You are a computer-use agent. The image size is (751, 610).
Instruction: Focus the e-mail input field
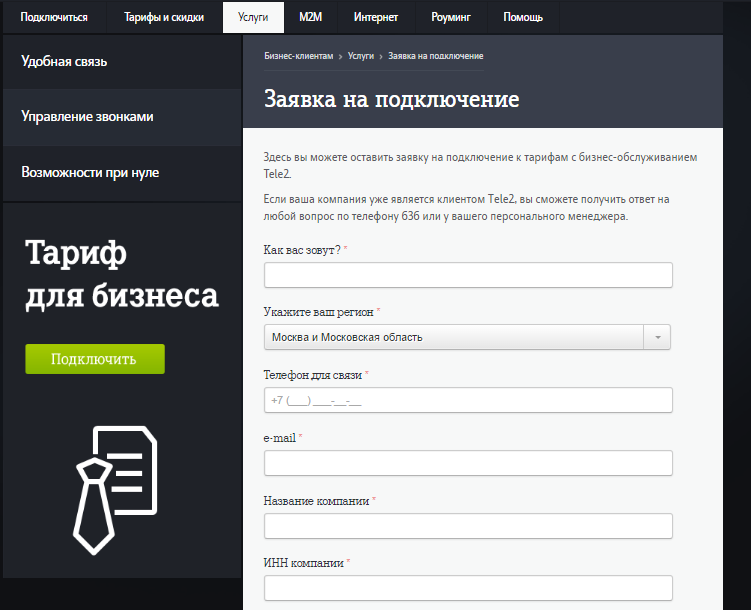pos(468,463)
